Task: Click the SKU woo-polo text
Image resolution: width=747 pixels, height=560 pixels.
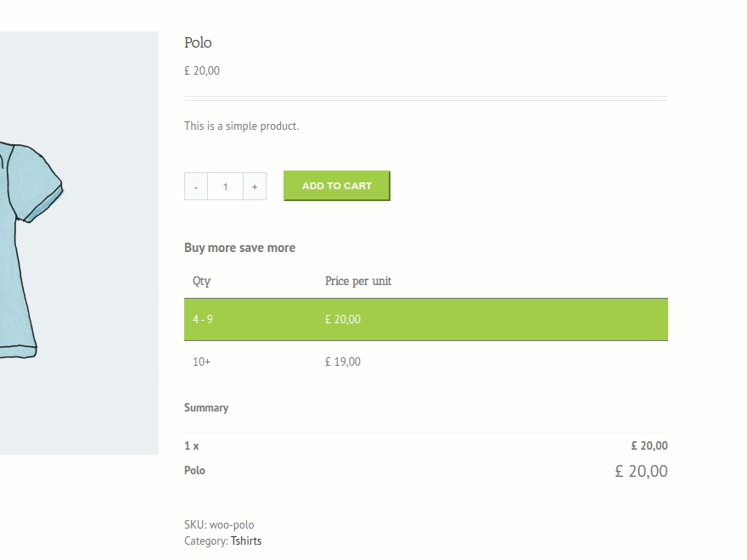Action: click(x=219, y=524)
